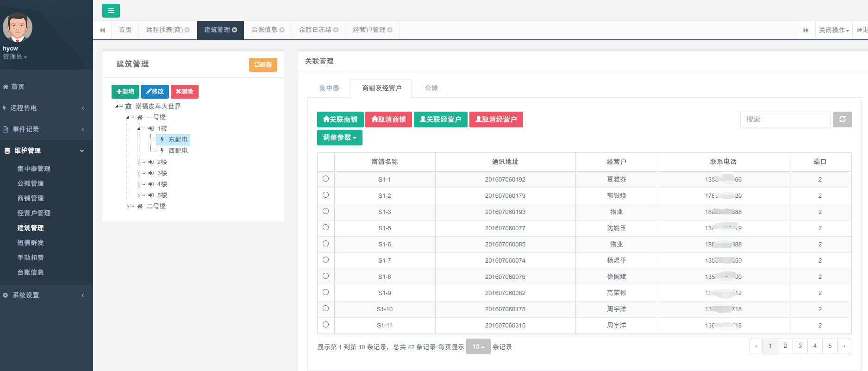The height and width of the screenshot is (371, 868).
Task: Click the red 取消经营户 button
Action: tap(496, 119)
